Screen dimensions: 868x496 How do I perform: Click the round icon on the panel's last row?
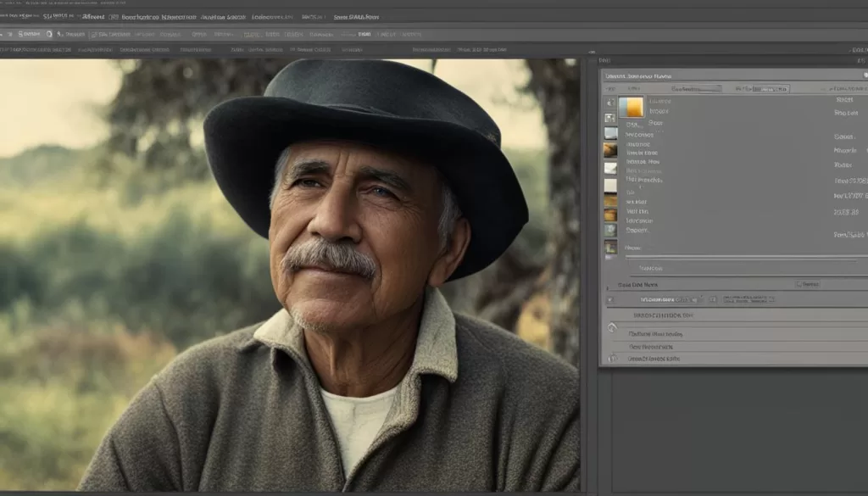tap(612, 359)
